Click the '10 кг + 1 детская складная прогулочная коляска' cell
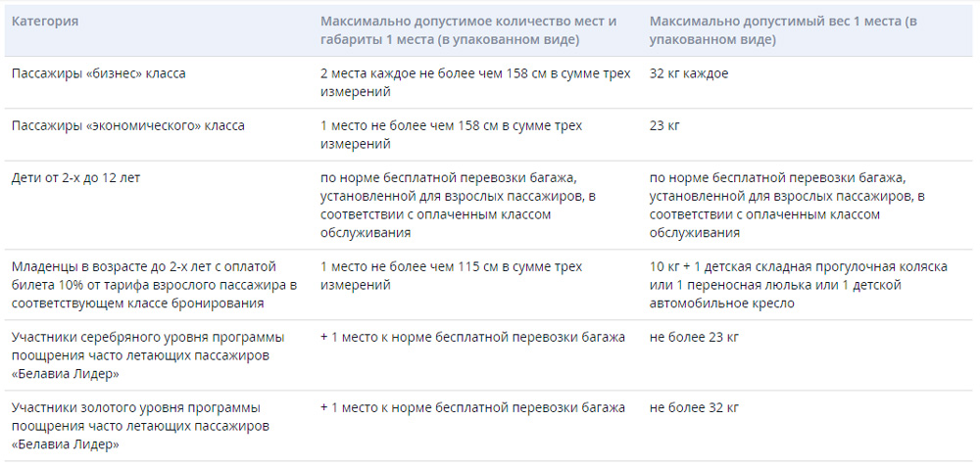 799,285
